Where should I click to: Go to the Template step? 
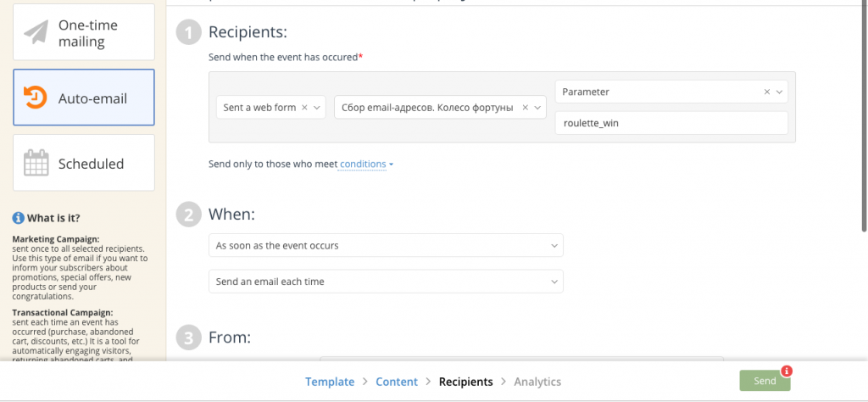[330, 382]
